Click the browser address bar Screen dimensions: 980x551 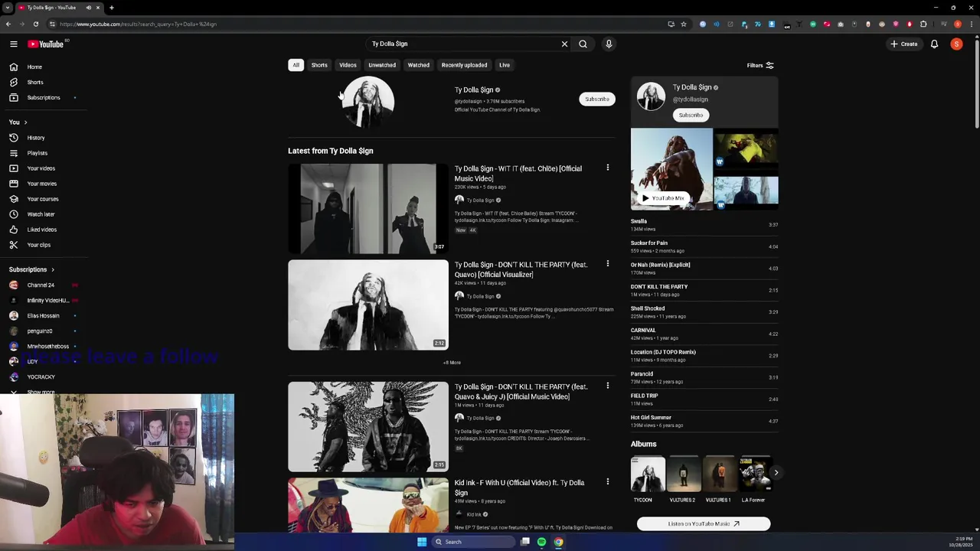(352, 24)
